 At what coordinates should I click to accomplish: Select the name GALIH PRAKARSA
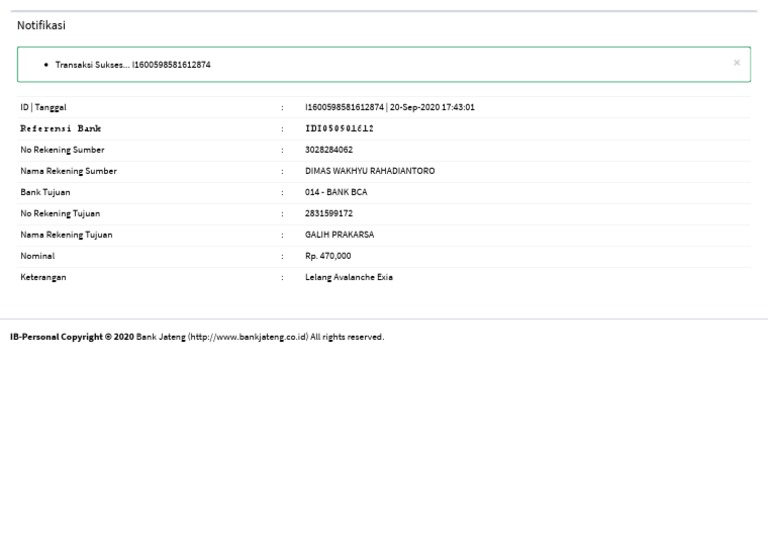pos(339,235)
